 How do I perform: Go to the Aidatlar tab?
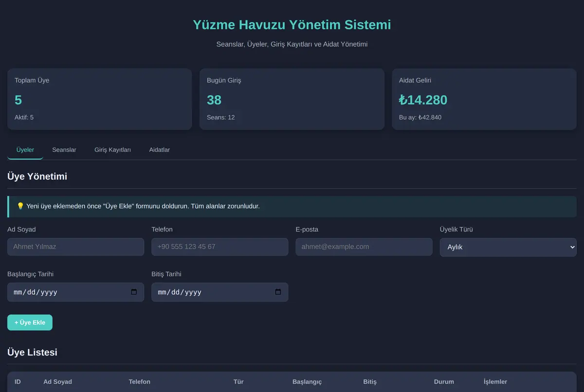[160, 150]
